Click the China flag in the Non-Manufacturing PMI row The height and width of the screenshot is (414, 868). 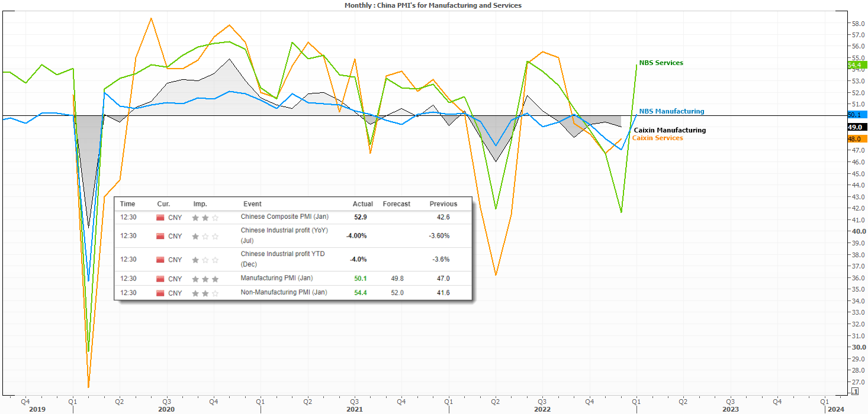coord(160,293)
